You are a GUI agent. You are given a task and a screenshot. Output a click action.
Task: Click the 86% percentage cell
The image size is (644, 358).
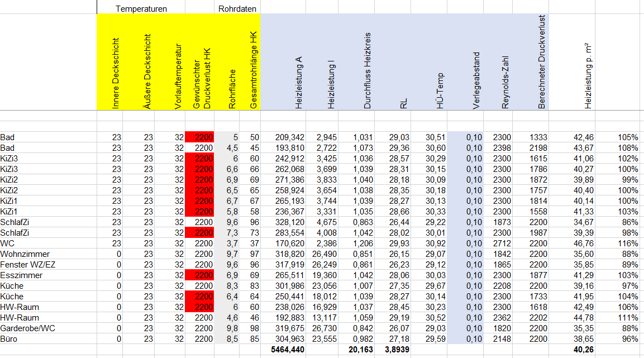tap(630, 222)
